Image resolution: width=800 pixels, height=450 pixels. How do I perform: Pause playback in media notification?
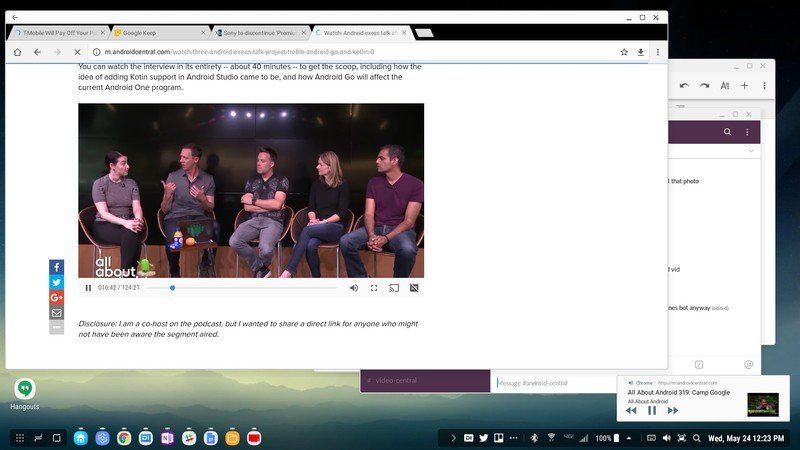coord(652,410)
